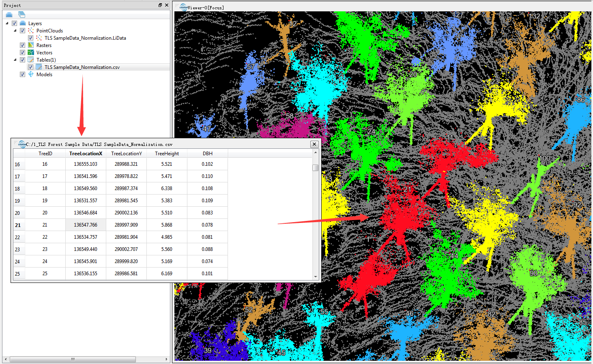Viewport: 593px width, 364px height.
Task: Click the table's vertical scrollbar thumb
Action: tap(316, 167)
